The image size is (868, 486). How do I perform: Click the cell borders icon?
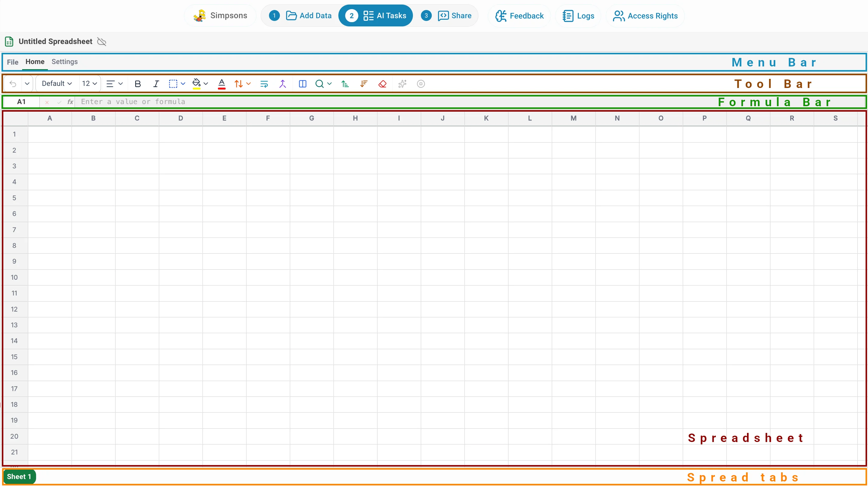173,84
